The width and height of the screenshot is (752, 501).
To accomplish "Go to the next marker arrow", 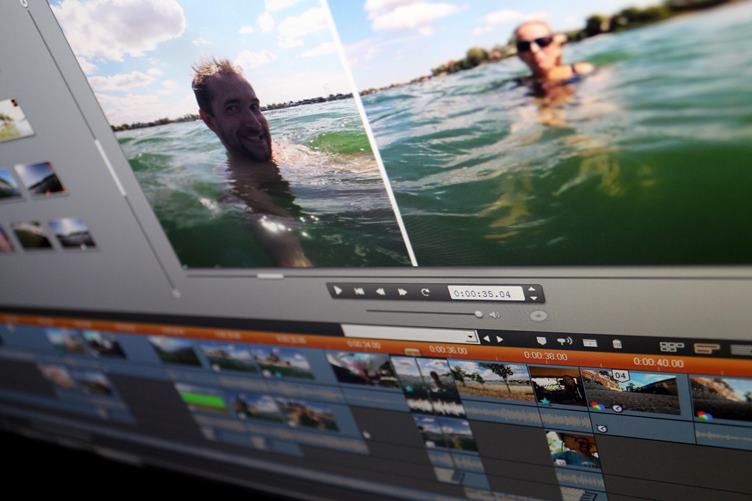I will [x=500, y=339].
